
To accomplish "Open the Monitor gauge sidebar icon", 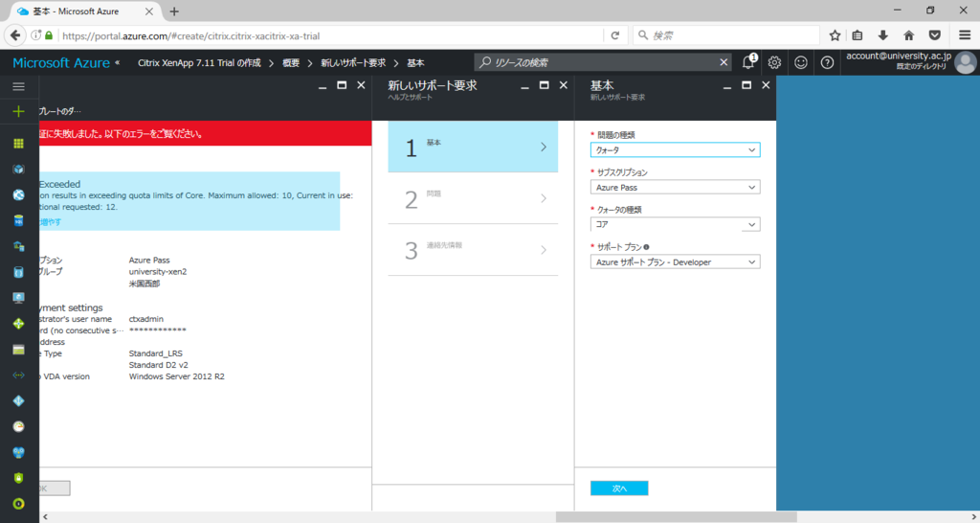I will click(x=19, y=426).
